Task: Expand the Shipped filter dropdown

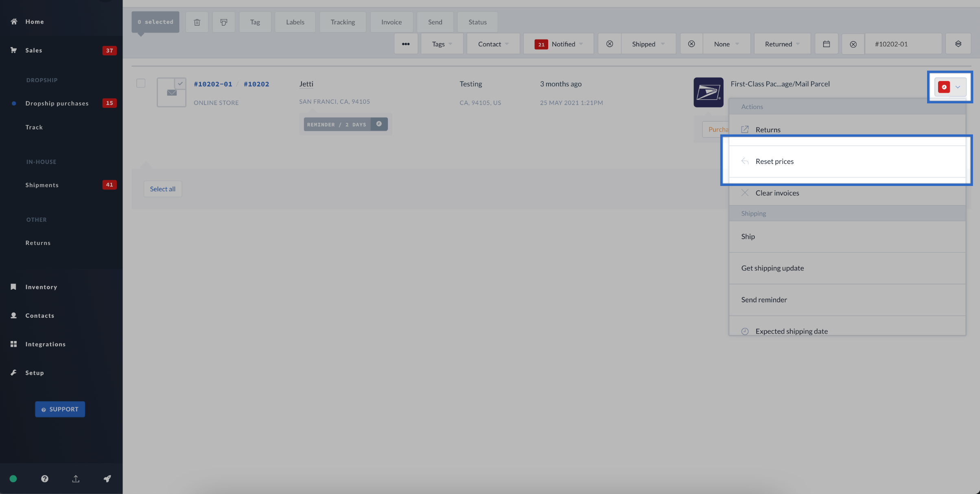Action: [x=648, y=44]
